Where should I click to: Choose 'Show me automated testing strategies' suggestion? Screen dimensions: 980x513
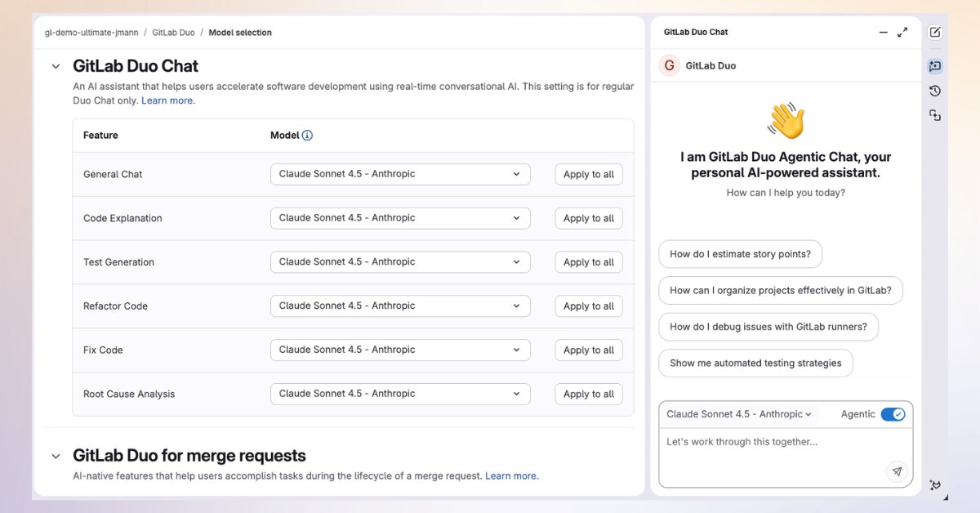click(x=755, y=363)
